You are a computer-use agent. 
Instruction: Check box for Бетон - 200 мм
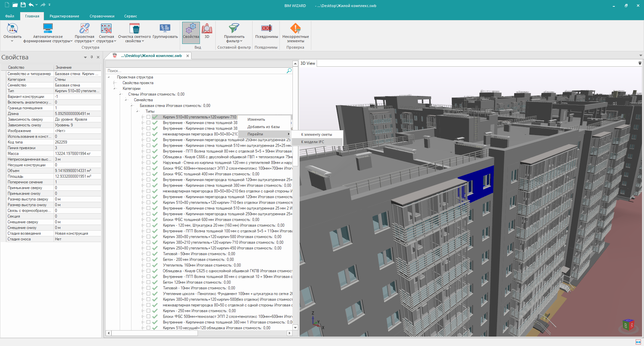[148, 259]
